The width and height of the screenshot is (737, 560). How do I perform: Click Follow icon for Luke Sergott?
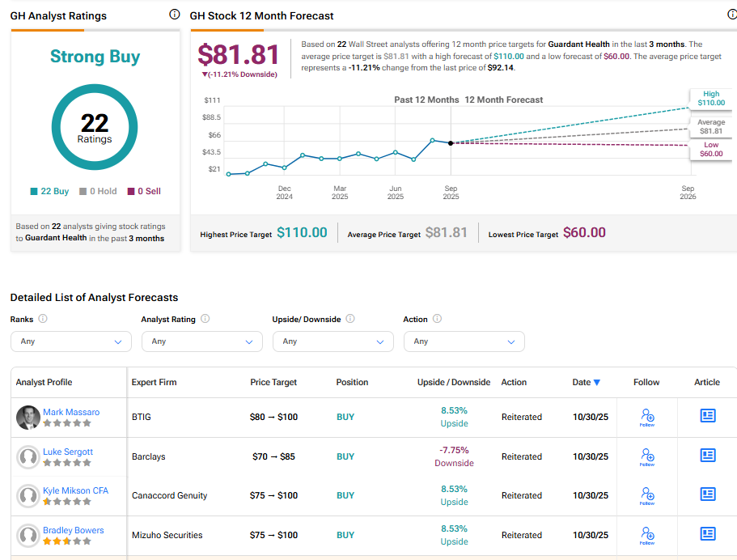pos(647,457)
